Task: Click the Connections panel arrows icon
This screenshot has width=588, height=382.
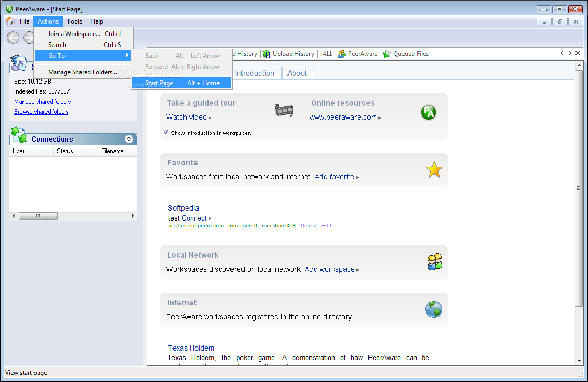Action: pos(18,135)
